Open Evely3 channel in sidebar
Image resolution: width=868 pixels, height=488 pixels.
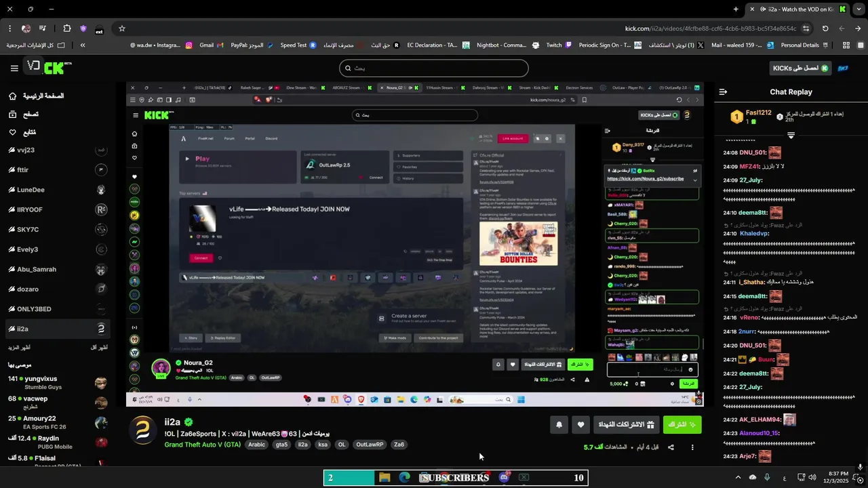click(x=57, y=249)
